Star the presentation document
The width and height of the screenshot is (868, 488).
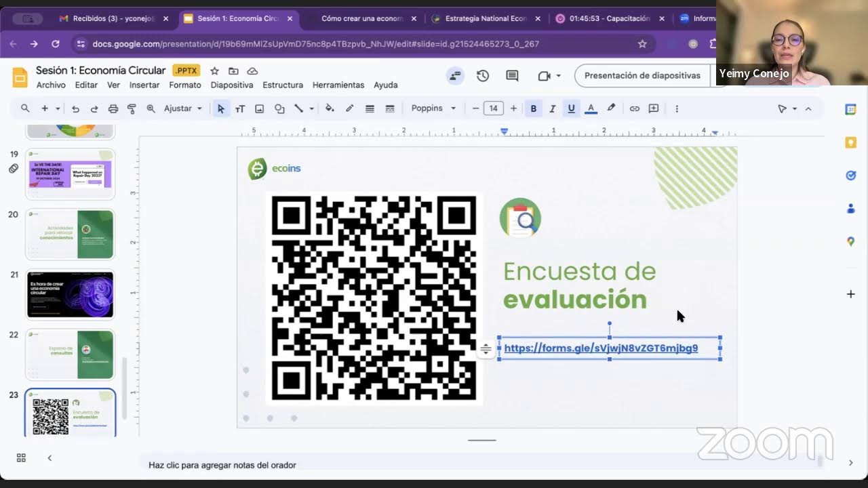(x=214, y=70)
